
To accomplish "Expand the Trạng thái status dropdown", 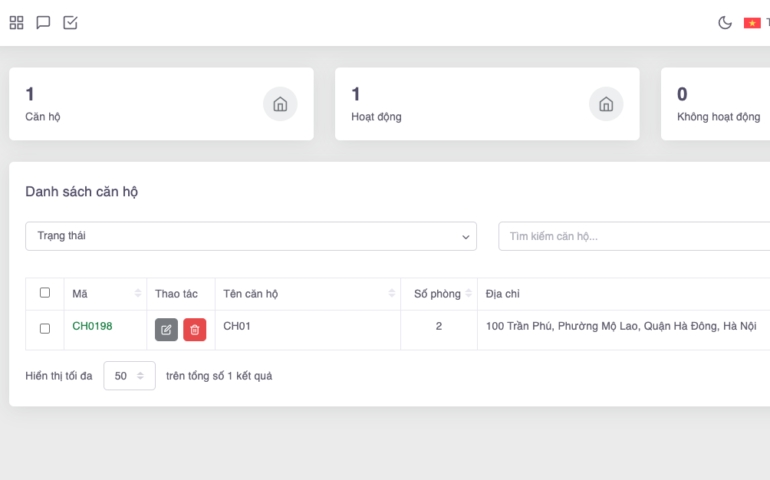I will (251, 236).
